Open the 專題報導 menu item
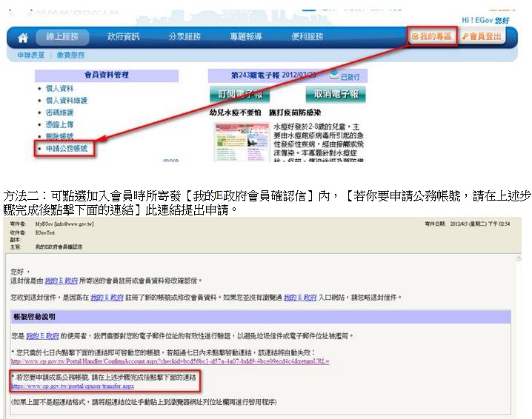This screenshot has height=419, width=532. [246, 36]
